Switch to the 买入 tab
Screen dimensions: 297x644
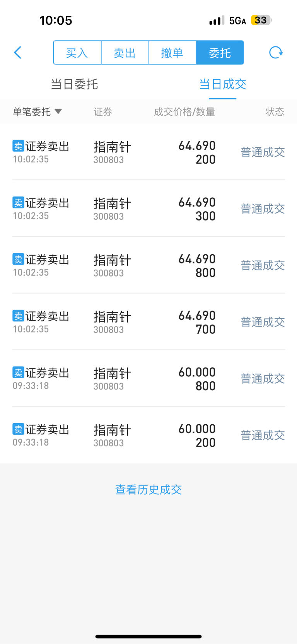click(77, 53)
